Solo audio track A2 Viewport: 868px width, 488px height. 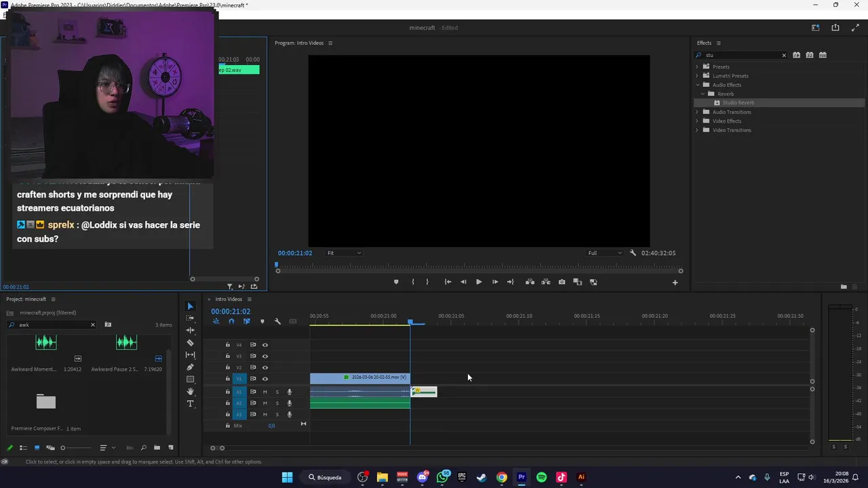(x=277, y=403)
